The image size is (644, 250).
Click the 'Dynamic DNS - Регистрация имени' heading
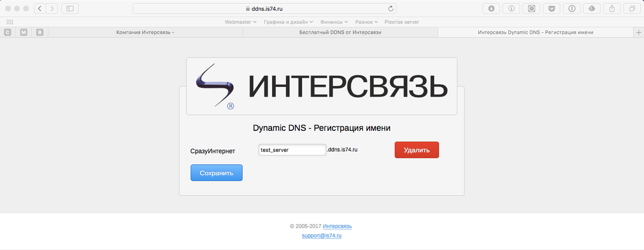[321, 128]
